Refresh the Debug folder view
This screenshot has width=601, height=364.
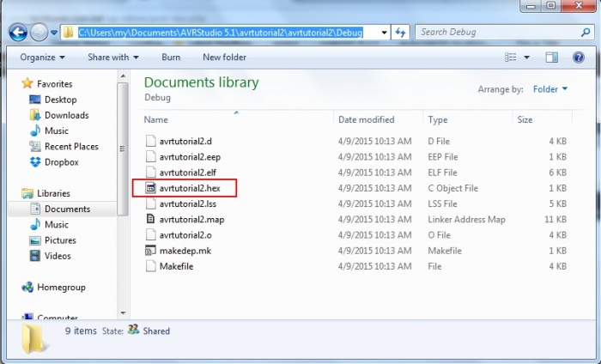click(x=401, y=33)
